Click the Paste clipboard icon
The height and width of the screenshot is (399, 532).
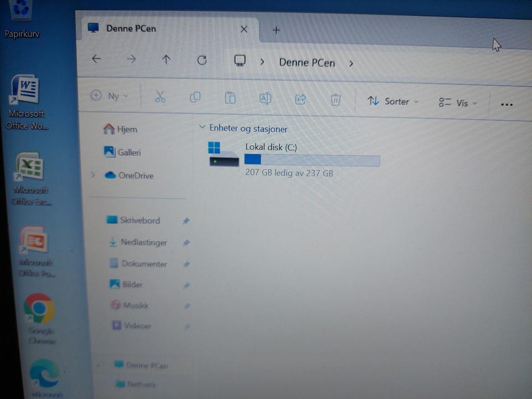pyautogui.click(x=230, y=98)
